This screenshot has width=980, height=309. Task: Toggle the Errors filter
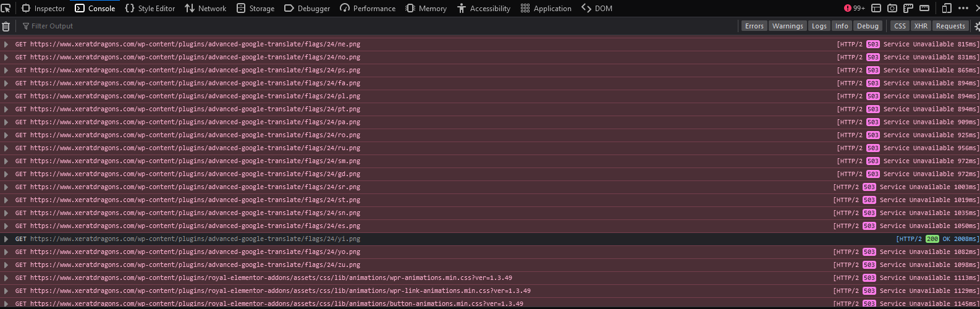pos(754,26)
